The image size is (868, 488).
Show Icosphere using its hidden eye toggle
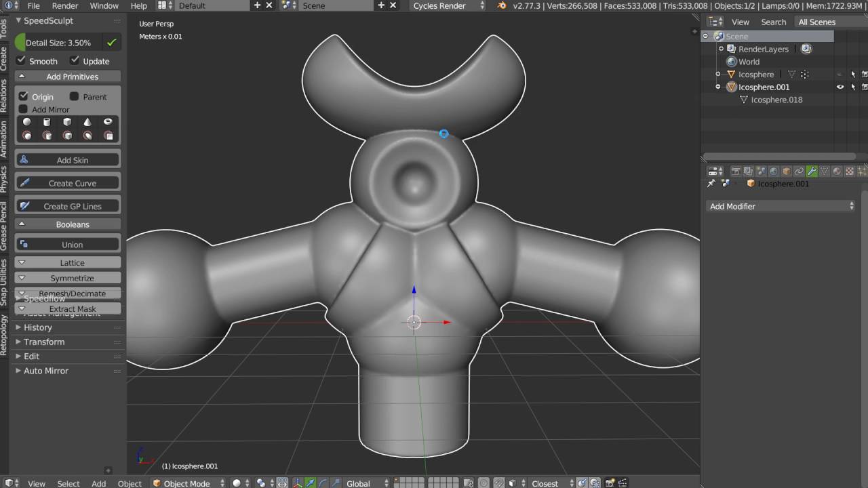pyautogui.click(x=840, y=75)
